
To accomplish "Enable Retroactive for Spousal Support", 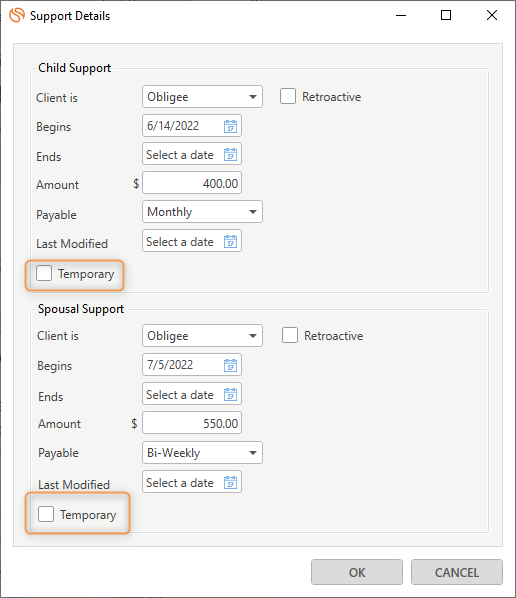I will tap(290, 336).
